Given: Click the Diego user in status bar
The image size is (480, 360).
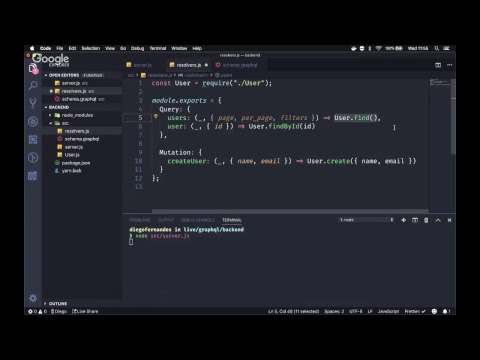Looking at the screenshot, I should coord(59,311).
